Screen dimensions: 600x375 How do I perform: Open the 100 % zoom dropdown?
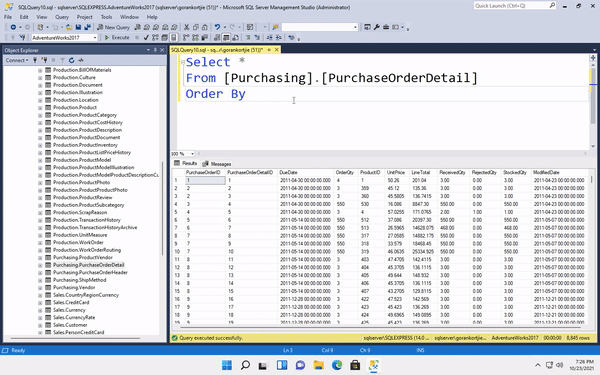[x=192, y=154]
